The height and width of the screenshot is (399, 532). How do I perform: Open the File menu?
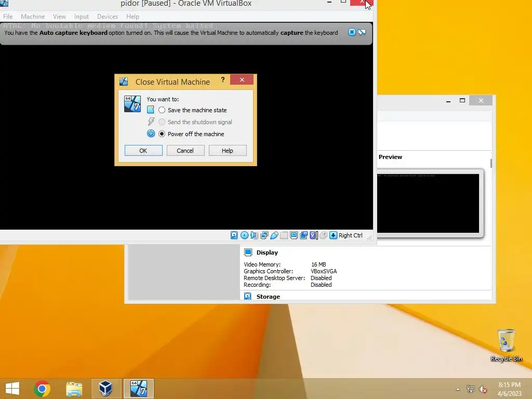point(8,16)
